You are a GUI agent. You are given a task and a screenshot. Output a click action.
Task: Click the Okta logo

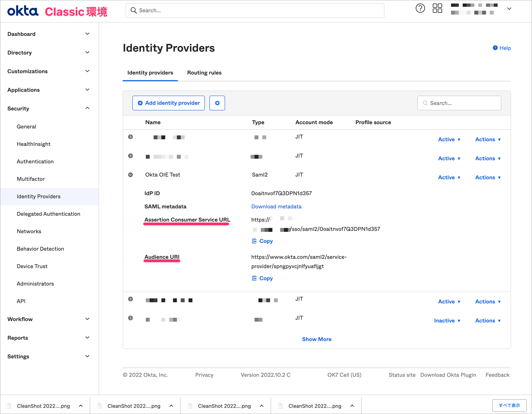pyautogui.click(x=23, y=11)
